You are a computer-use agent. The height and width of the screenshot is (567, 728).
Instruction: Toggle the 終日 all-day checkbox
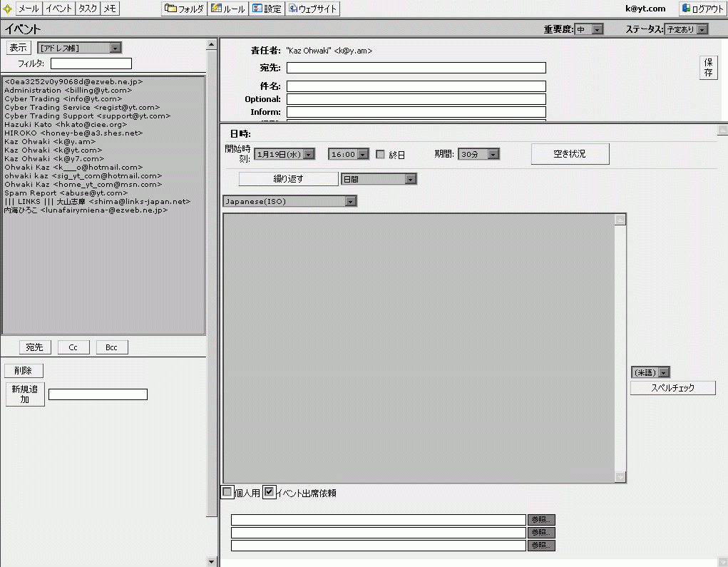pyautogui.click(x=381, y=154)
